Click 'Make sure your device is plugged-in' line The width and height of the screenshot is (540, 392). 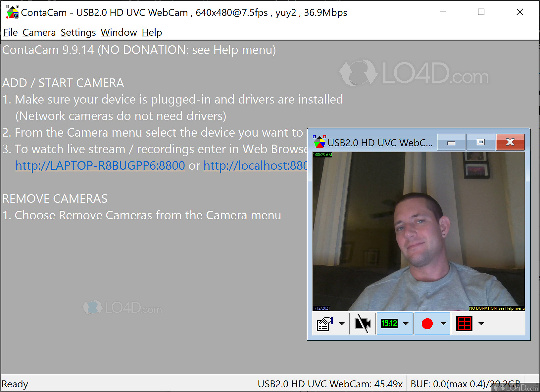pyautogui.click(x=172, y=99)
